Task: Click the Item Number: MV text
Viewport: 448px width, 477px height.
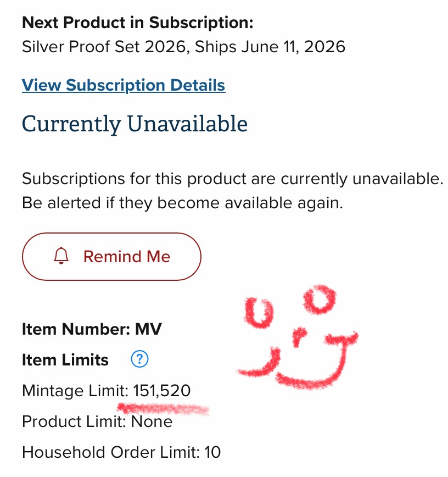Action: [92, 329]
